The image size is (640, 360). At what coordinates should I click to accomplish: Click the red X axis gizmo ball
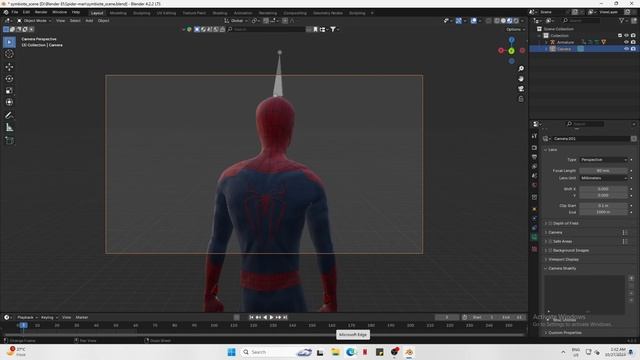pos(501,50)
